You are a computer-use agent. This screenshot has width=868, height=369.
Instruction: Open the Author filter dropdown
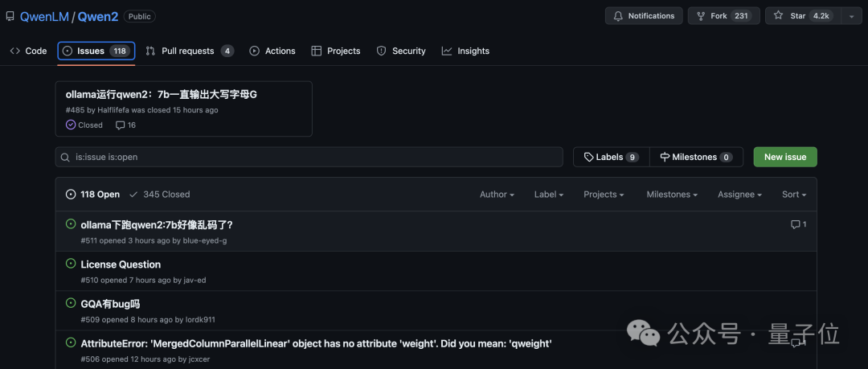coord(497,195)
